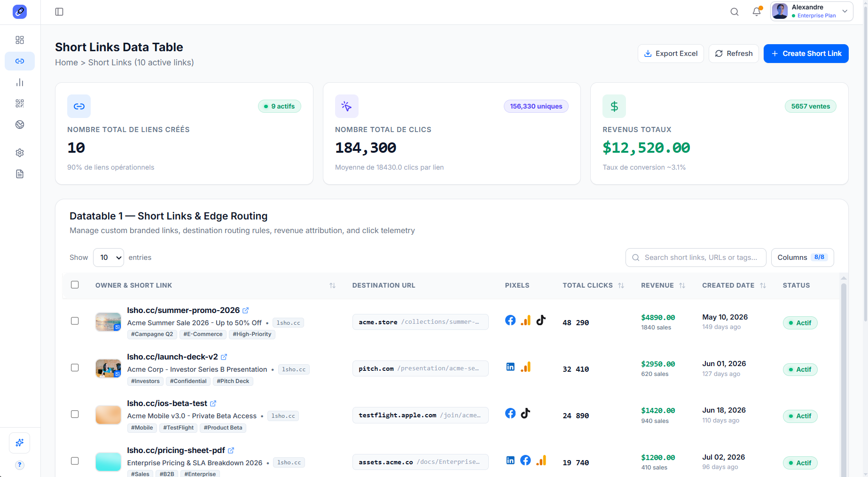Click the link icon on total links card
868x477 pixels.
(x=79, y=106)
